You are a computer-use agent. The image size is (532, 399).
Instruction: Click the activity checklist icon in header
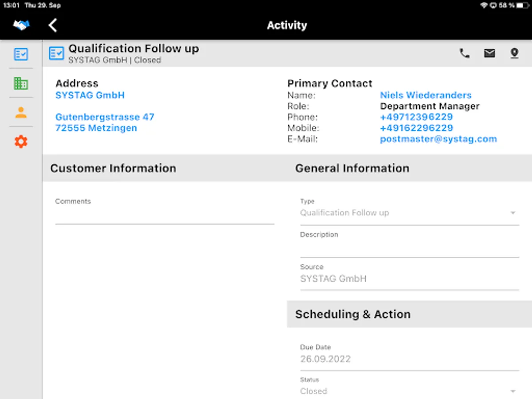click(x=56, y=54)
